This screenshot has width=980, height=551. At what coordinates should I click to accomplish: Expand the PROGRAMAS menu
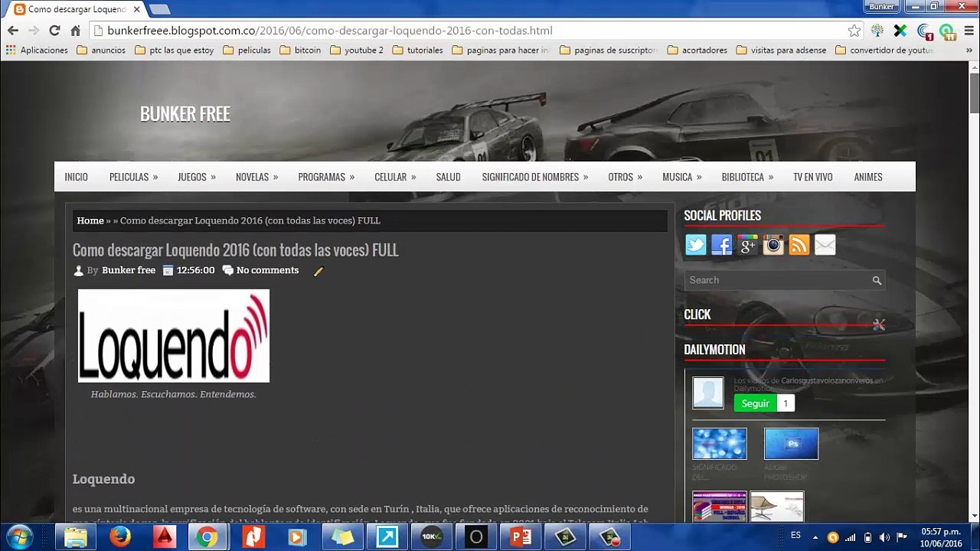[326, 177]
